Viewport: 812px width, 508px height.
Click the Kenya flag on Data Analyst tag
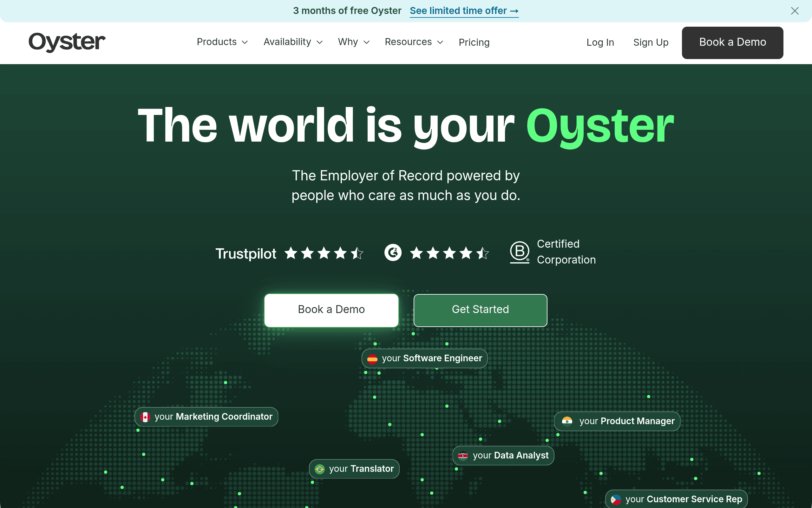(463, 456)
